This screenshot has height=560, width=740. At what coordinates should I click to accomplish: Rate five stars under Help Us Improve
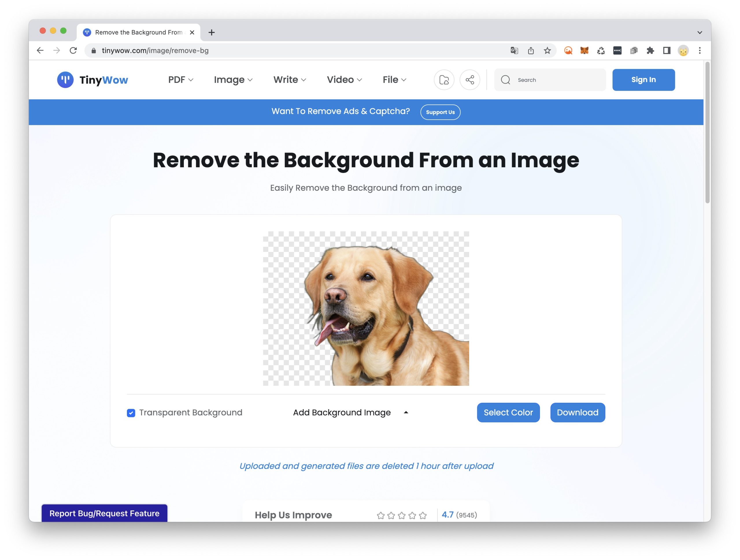(x=423, y=515)
